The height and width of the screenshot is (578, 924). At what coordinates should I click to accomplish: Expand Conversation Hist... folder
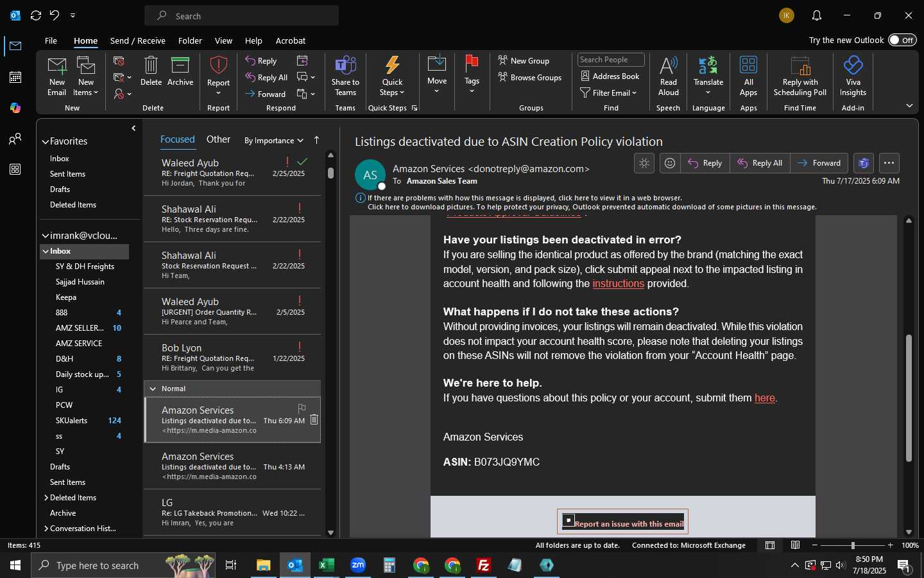(46, 529)
